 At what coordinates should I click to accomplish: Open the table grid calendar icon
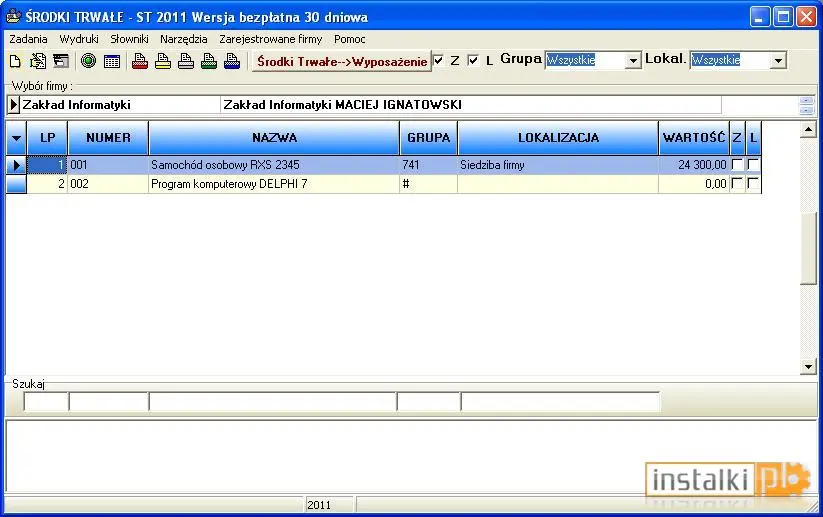pyautogui.click(x=112, y=61)
